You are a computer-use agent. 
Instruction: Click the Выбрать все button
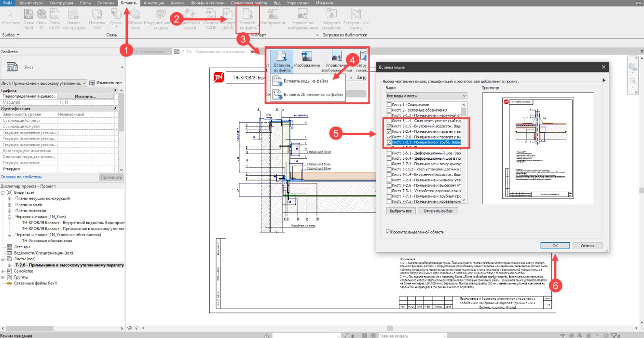point(400,211)
